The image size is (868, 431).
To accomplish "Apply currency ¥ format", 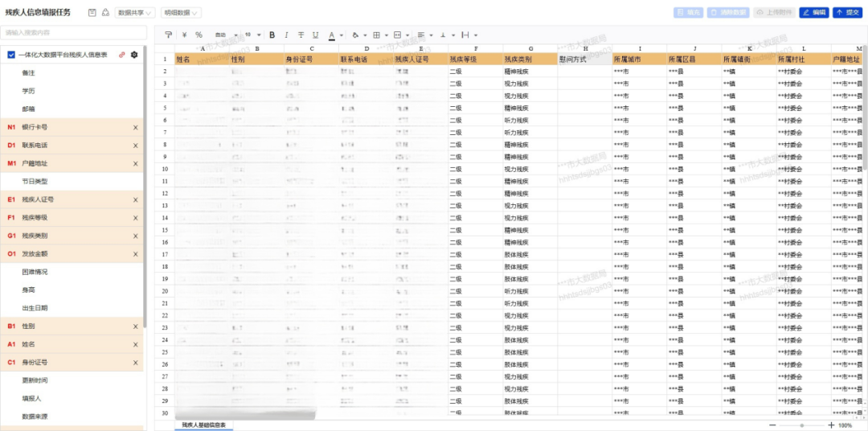I will click(x=184, y=35).
